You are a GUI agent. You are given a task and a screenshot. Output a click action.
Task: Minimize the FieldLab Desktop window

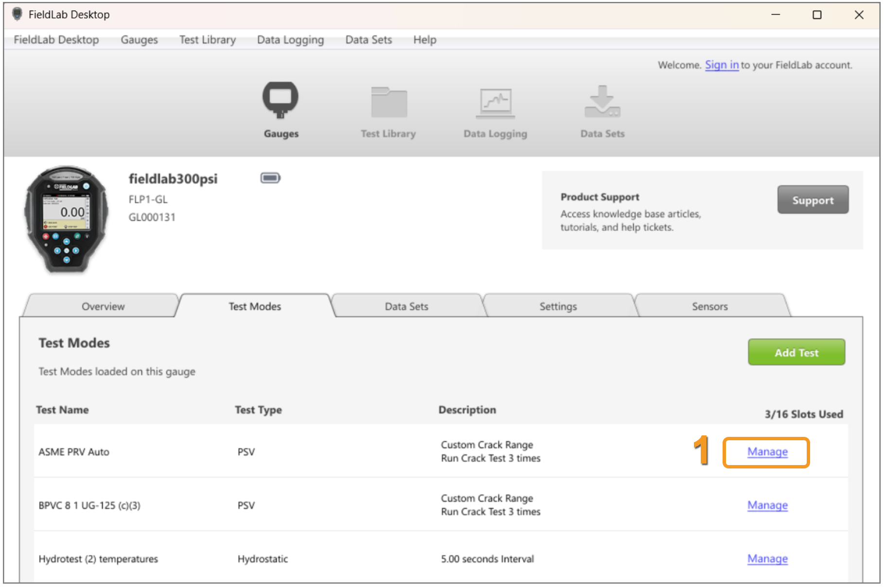pos(776,15)
